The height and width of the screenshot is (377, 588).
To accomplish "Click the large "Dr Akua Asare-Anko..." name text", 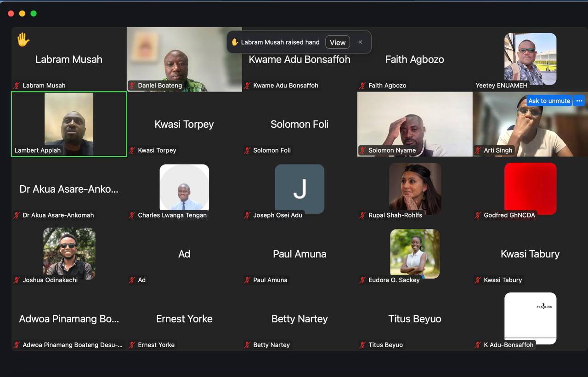I will 69,189.
